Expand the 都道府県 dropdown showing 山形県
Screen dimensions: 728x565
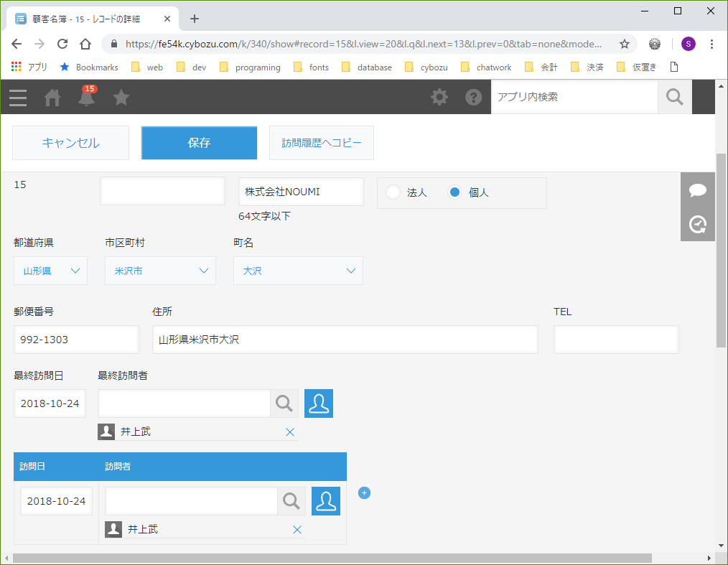point(50,271)
